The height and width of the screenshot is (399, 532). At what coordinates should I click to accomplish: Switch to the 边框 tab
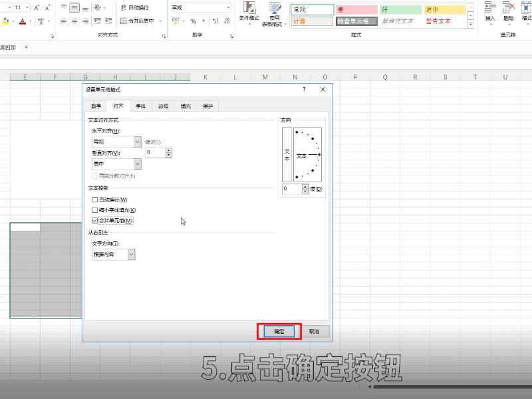(x=163, y=106)
